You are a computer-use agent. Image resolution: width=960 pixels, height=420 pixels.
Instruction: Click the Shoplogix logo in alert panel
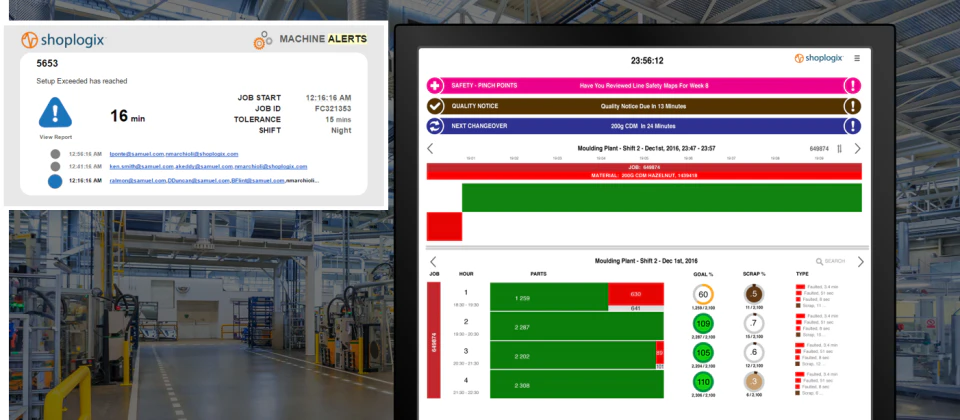pos(64,40)
